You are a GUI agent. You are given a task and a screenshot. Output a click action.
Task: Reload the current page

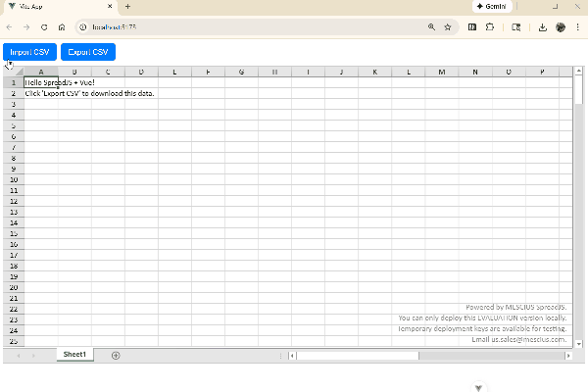pyautogui.click(x=44, y=27)
